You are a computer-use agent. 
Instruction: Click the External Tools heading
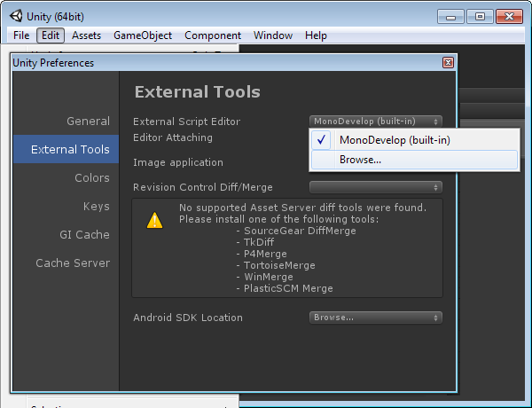198,92
